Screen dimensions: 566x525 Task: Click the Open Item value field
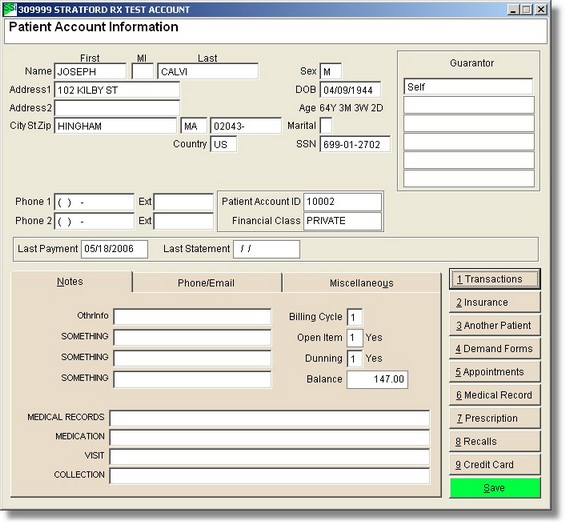pyautogui.click(x=354, y=338)
